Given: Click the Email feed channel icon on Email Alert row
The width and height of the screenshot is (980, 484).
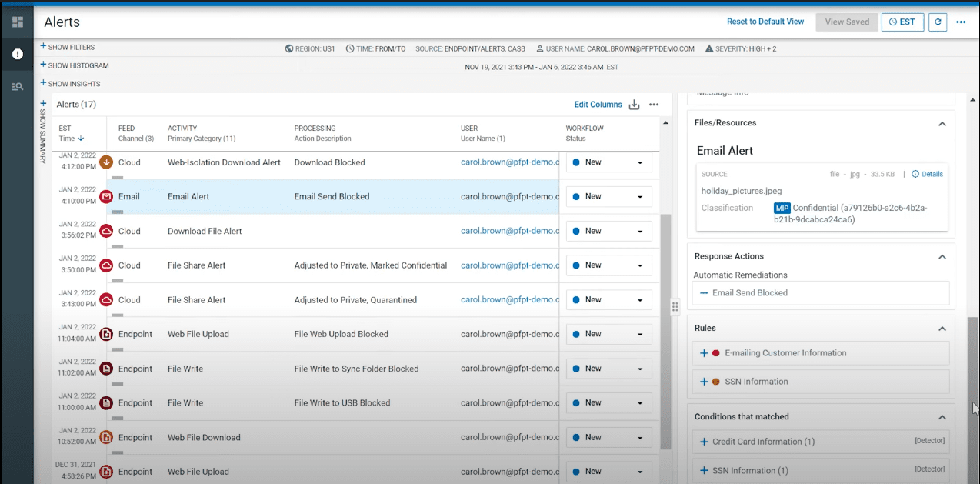Looking at the screenshot, I should (105, 196).
